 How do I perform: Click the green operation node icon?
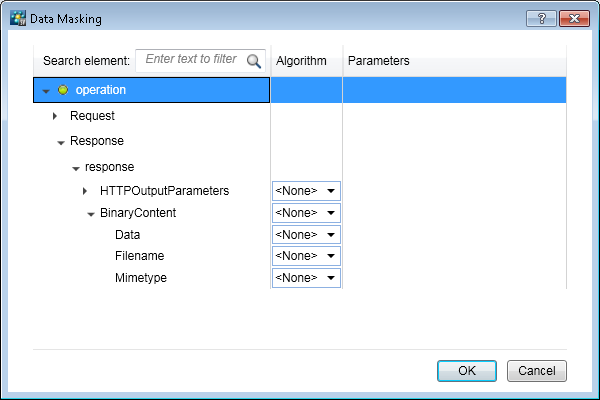[63, 90]
